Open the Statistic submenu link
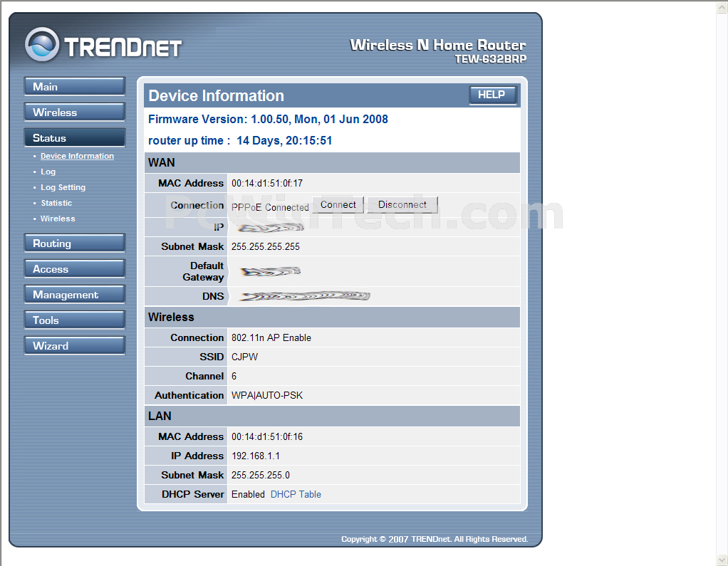728x566 pixels. (x=56, y=203)
